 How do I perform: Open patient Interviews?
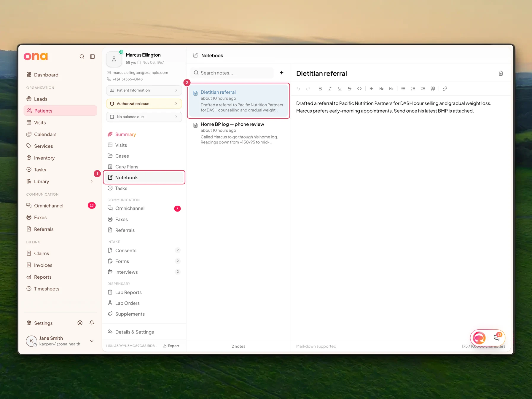click(x=144, y=272)
